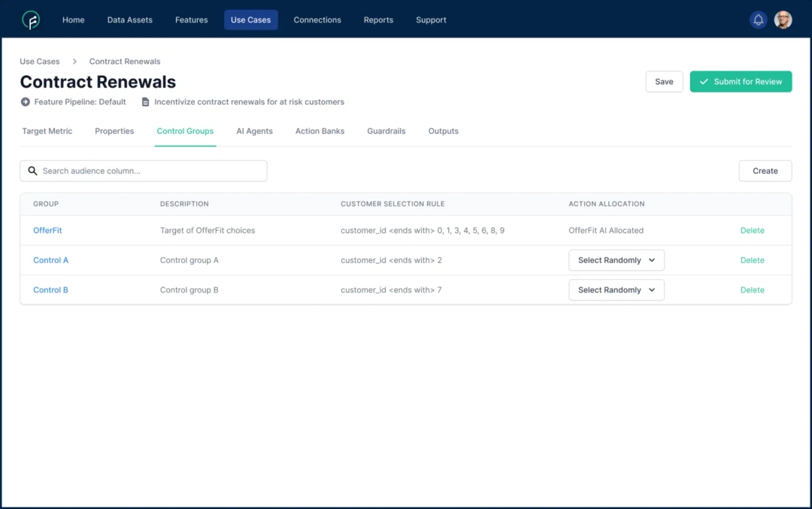This screenshot has width=812, height=509.
Task: Select the Control Groups tab
Action: (x=186, y=131)
